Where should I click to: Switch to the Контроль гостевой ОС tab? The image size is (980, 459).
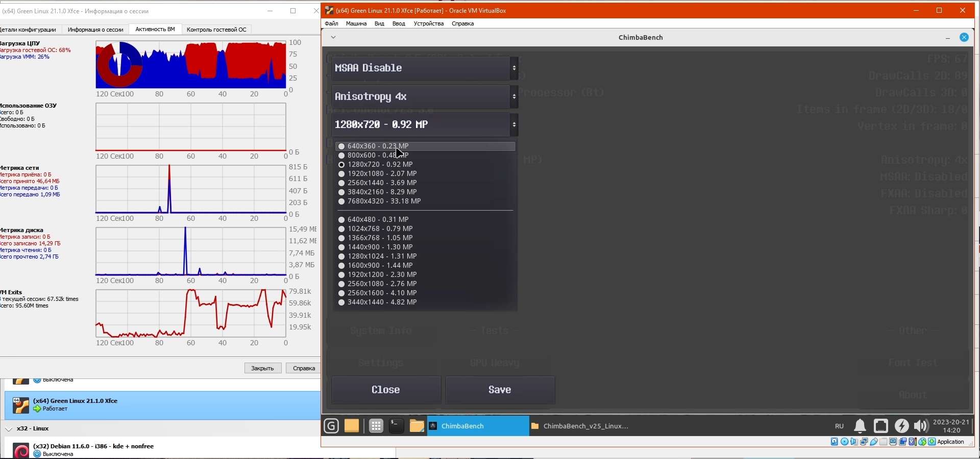click(x=216, y=30)
